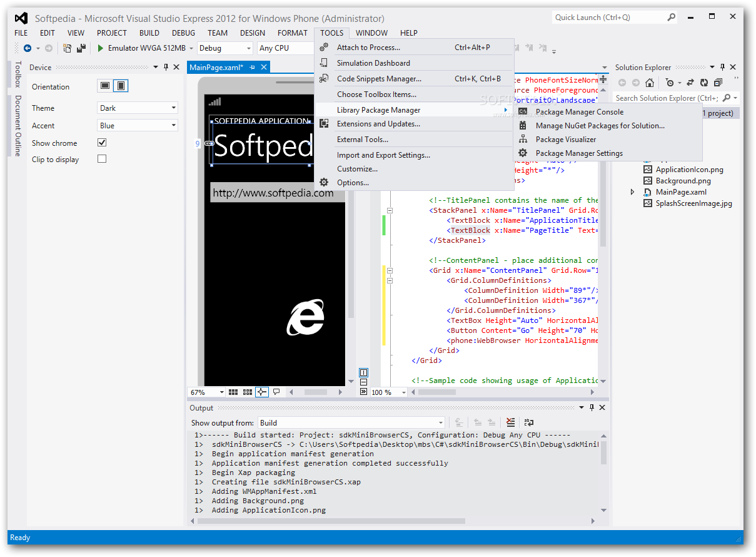Click Sync with Active Document arrows icon
Screen dimensions: 756x557
coord(690,83)
